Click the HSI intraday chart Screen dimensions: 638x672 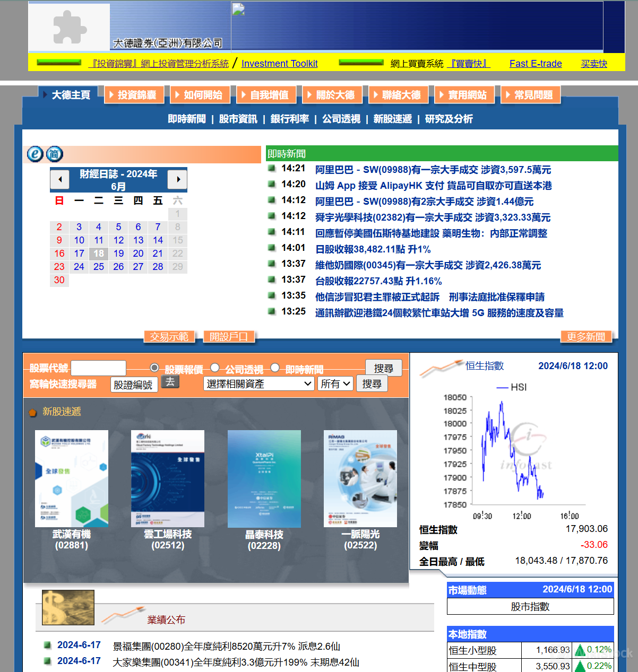click(x=514, y=451)
